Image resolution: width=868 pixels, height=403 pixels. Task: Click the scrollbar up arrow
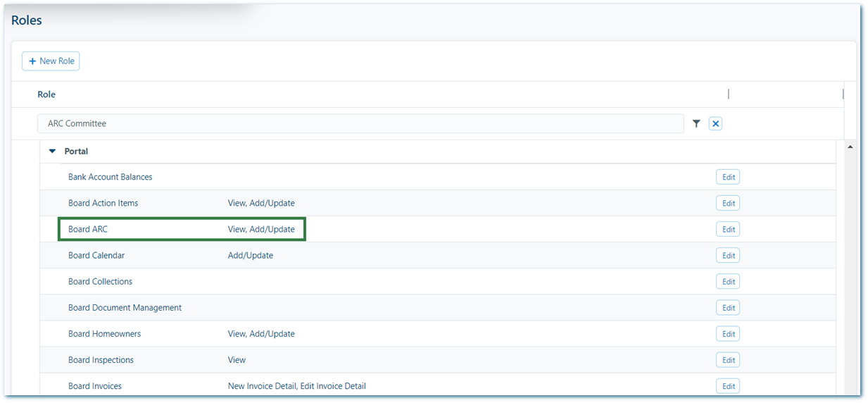[x=850, y=147]
